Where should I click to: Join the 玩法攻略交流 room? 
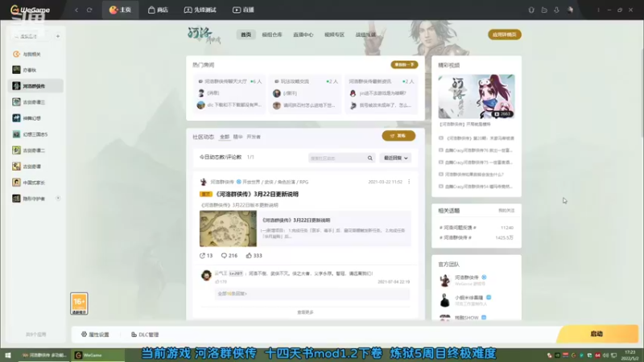click(305, 93)
